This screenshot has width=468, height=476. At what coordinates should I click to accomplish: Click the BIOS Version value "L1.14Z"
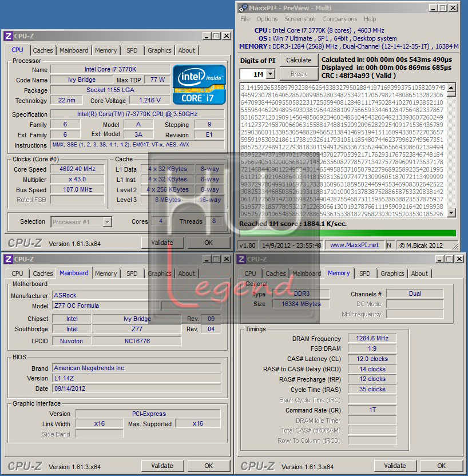137,379
